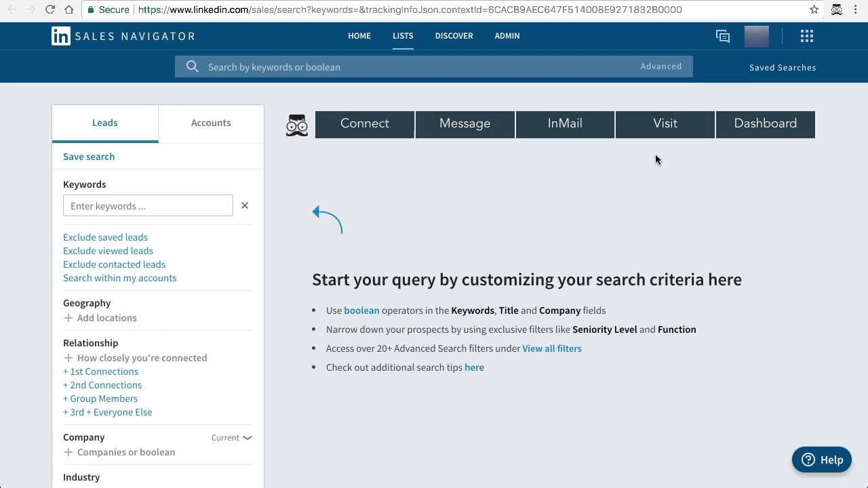Add 1st Connections filter
The image size is (868, 488).
coord(100,371)
